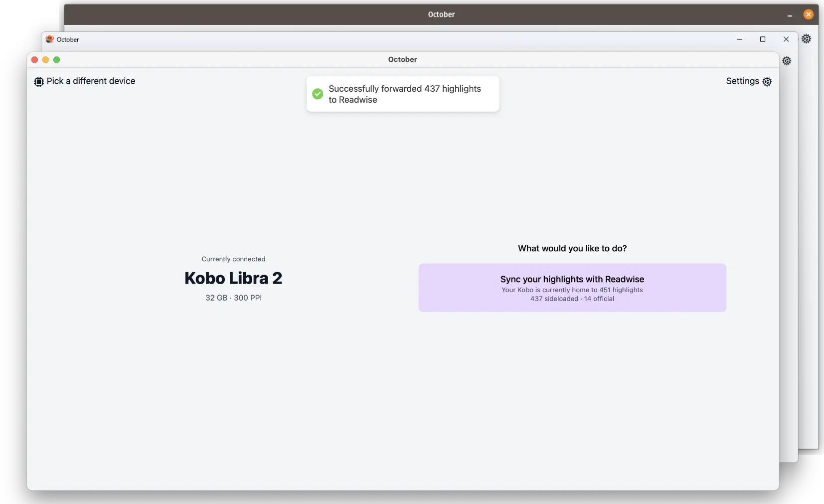Close the front window with the red button
Screen dimensions: 824x504
click(x=34, y=60)
